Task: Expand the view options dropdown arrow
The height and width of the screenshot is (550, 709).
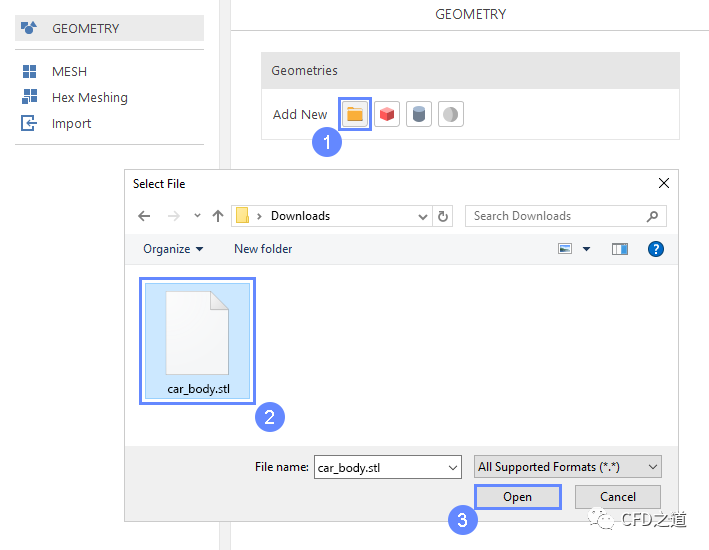Action: 586,249
